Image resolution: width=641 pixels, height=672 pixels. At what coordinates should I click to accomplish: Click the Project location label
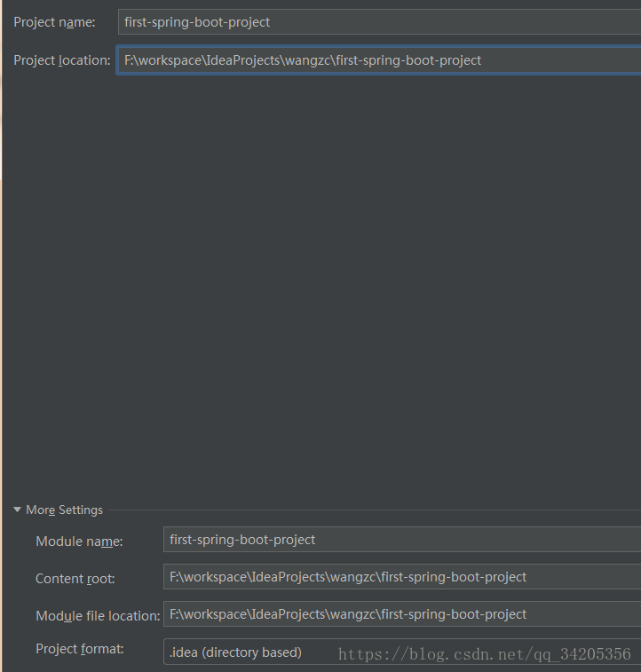(x=62, y=60)
